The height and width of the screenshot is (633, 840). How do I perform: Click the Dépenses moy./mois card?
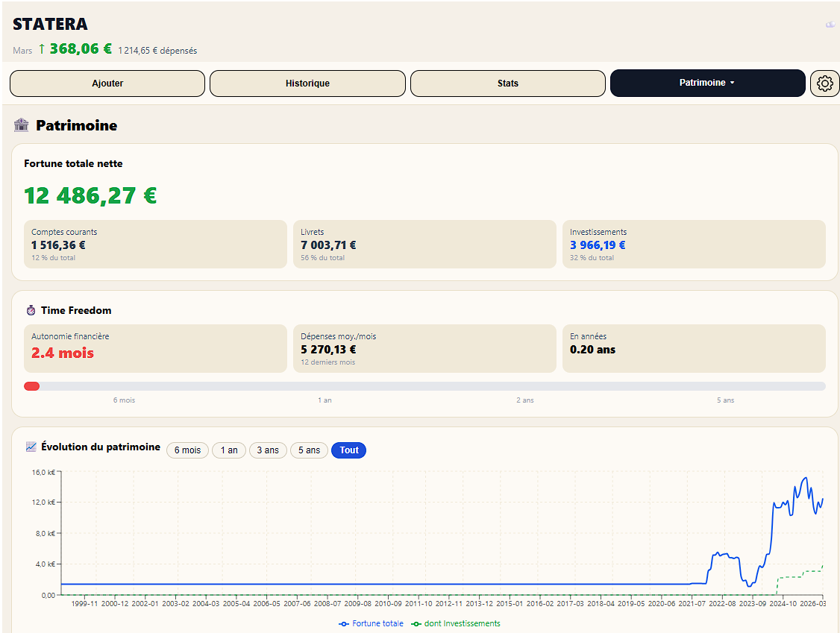pos(424,349)
